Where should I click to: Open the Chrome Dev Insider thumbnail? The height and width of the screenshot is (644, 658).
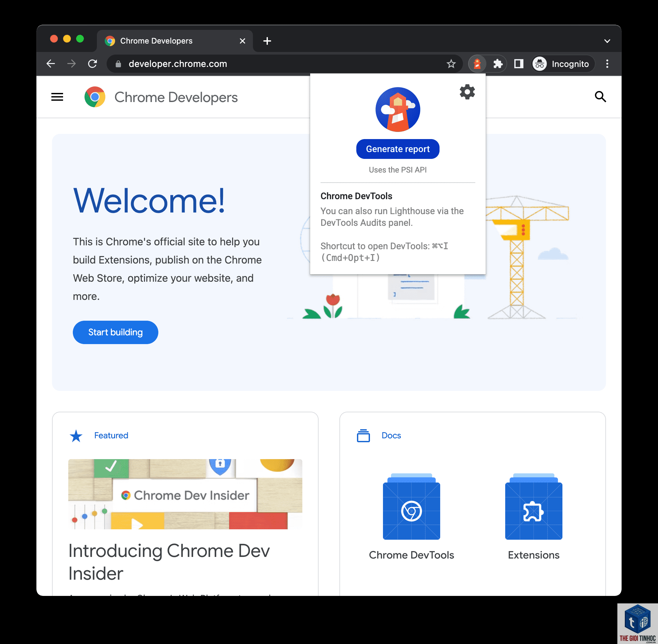tap(185, 494)
